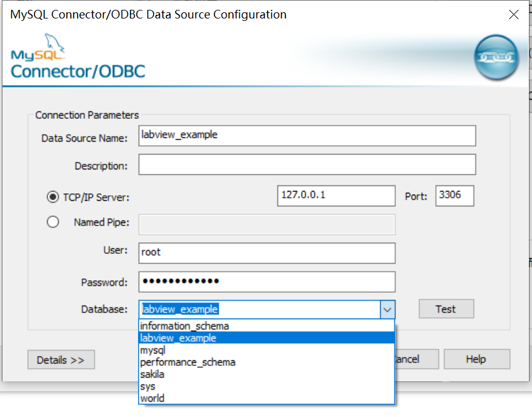This screenshot has height=417, width=532.
Task: Open the Database dropdown arrow
Action: click(388, 310)
